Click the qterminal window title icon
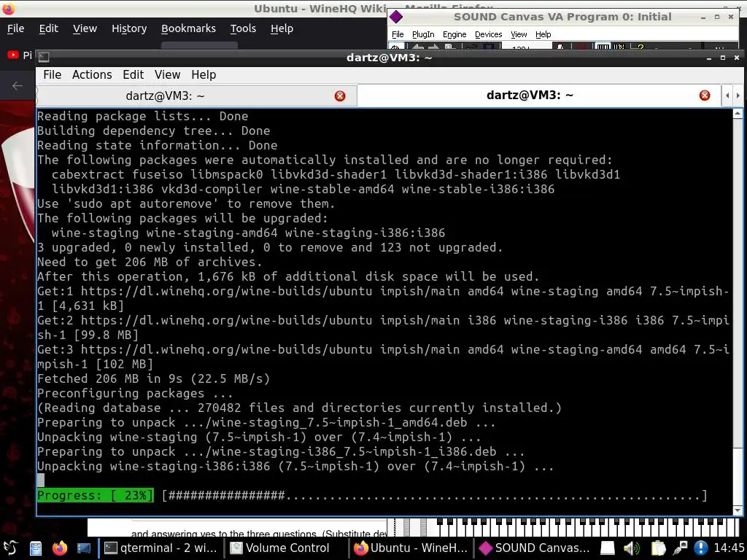747x560 pixels. 44,57
